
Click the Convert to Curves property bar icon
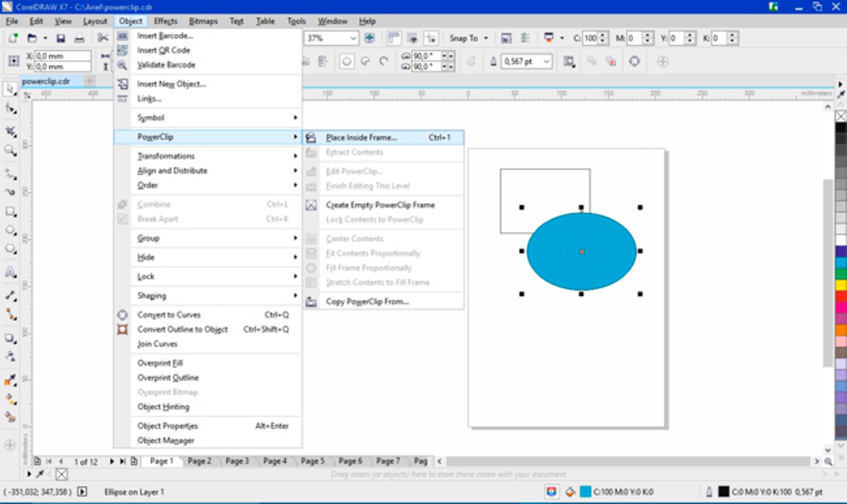pyautogui.click(x=634, y=62)
